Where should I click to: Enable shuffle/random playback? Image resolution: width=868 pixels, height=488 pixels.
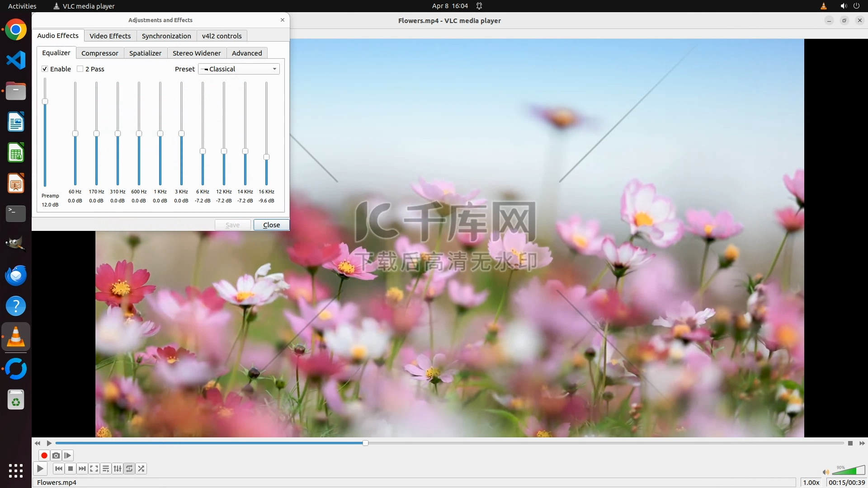[141, 469]
